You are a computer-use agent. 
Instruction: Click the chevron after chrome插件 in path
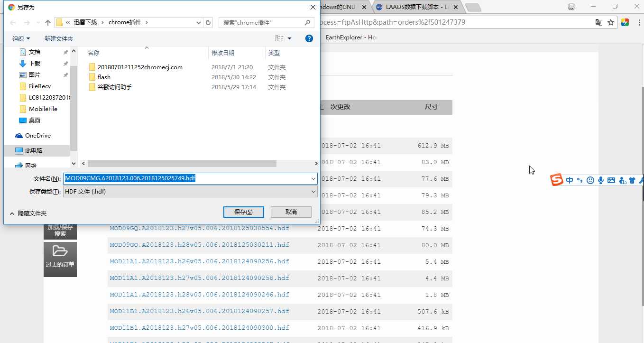pyautogui.click(x=147, y=22)
